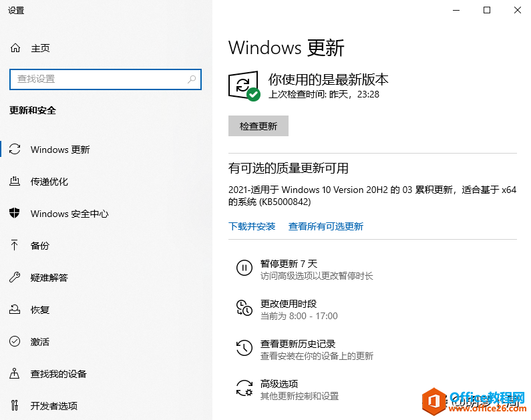The image size is (531, 420).
Task: Click the history clock icon for 查看更新历史记录
Action: (244, 348)
